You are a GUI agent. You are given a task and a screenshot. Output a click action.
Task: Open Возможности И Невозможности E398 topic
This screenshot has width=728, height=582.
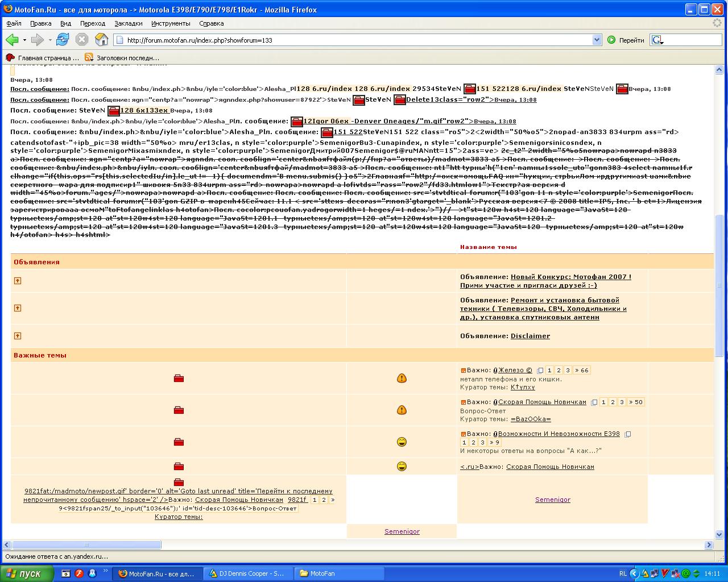click(559, 434)
